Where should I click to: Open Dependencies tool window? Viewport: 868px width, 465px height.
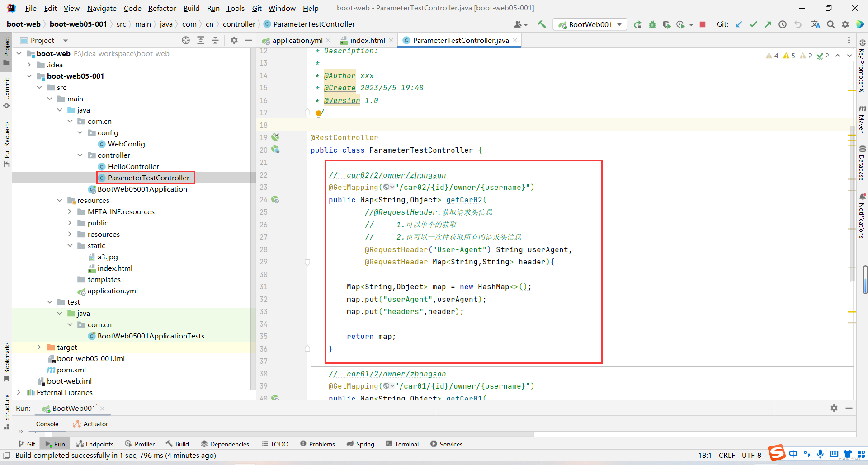click(225, 444)
